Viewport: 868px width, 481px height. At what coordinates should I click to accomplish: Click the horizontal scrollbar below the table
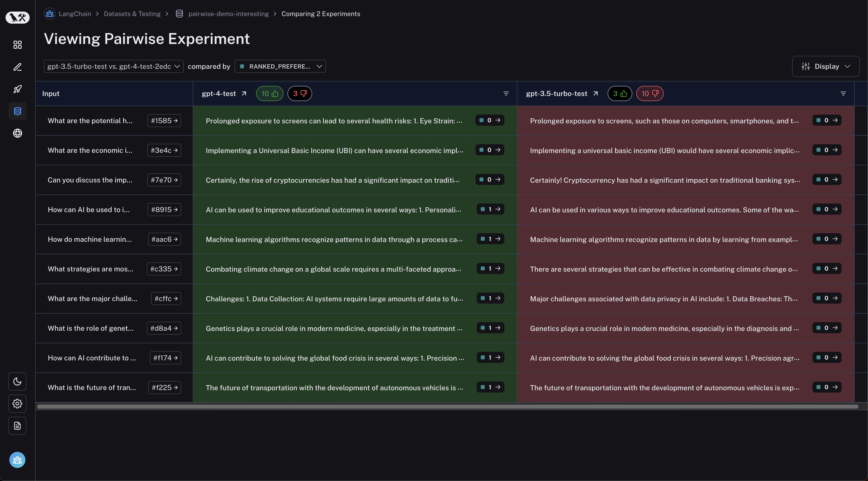(x=448, y=407)
